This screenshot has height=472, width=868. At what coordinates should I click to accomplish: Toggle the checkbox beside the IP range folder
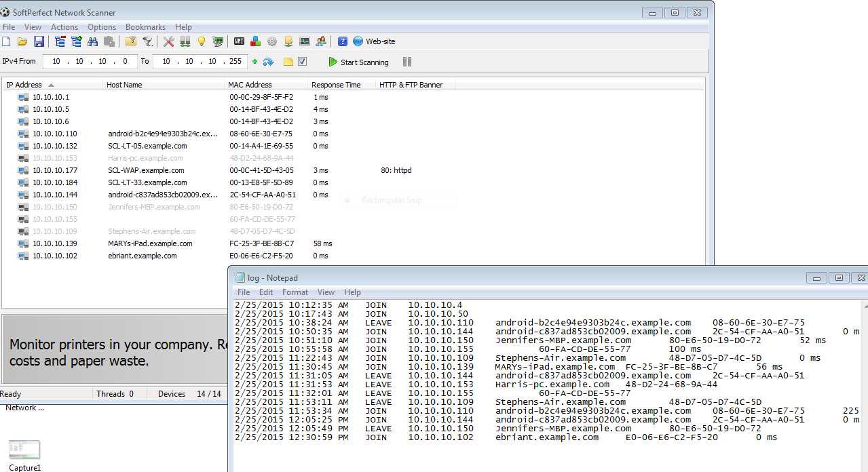(x=303, y=62)
